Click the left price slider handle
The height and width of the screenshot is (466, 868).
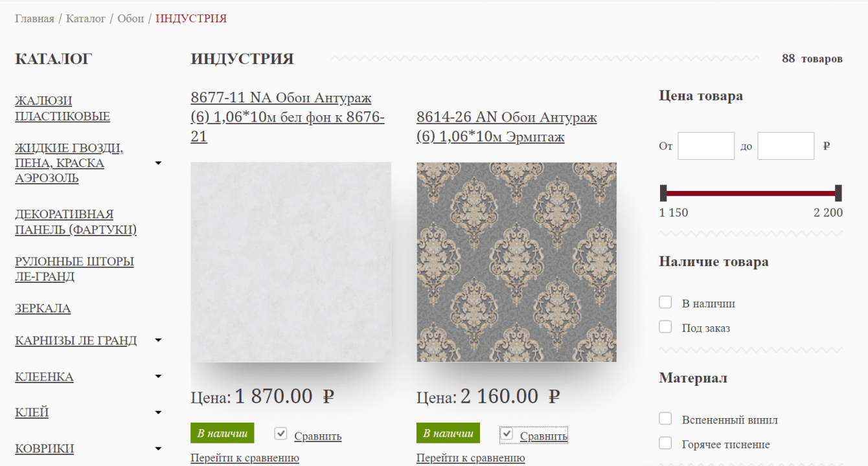click(x=663, y=193)
